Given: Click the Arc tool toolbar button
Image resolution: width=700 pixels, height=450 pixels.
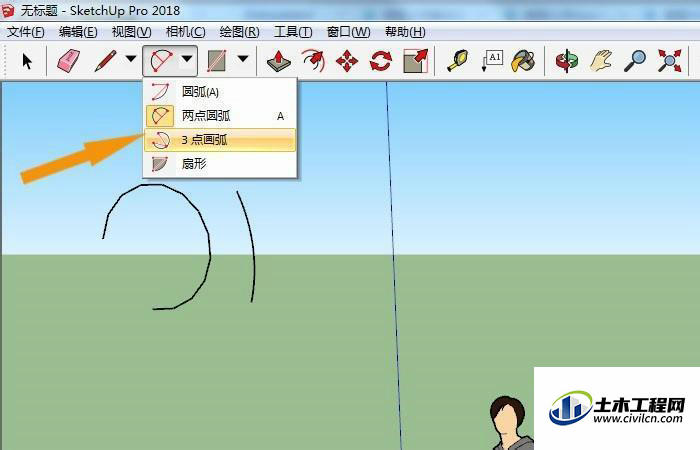Looking at the screenshot, I should [162, 61].
